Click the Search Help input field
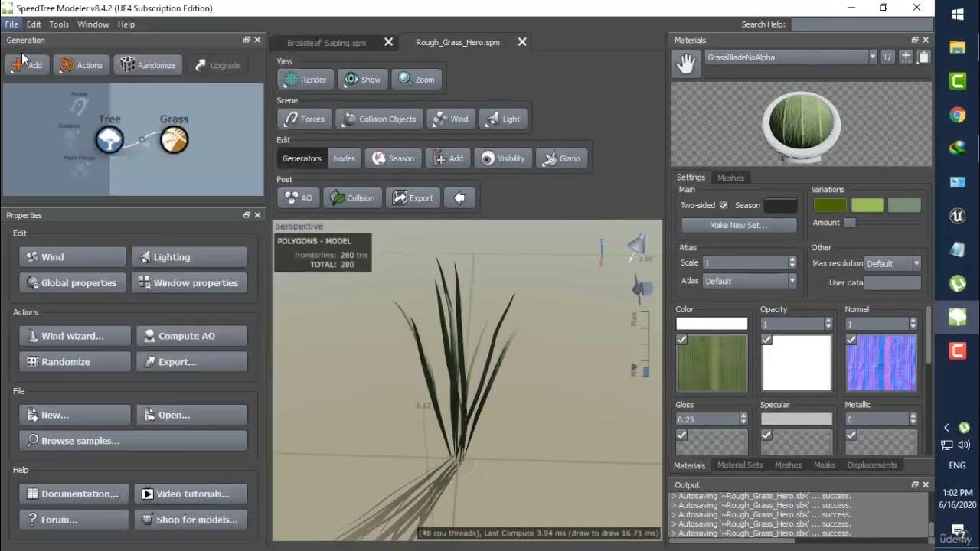980x551 pixels. (861, 24)
